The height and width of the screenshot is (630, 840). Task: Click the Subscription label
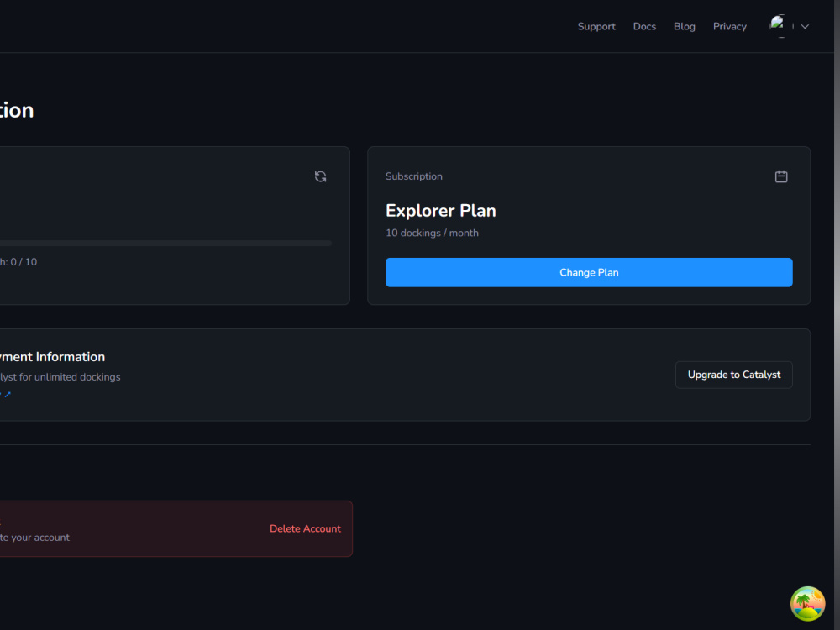pos(414,176)
